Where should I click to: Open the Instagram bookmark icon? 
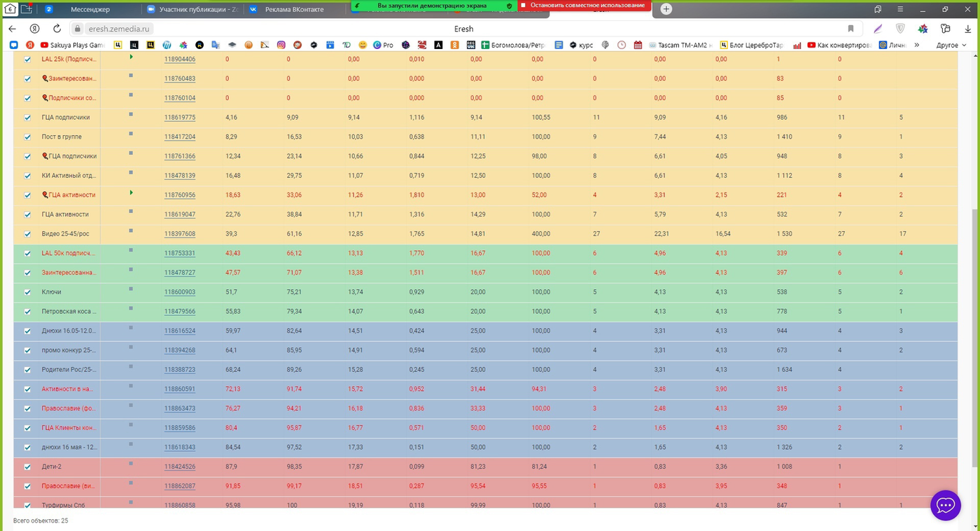[x=281, y=45]
